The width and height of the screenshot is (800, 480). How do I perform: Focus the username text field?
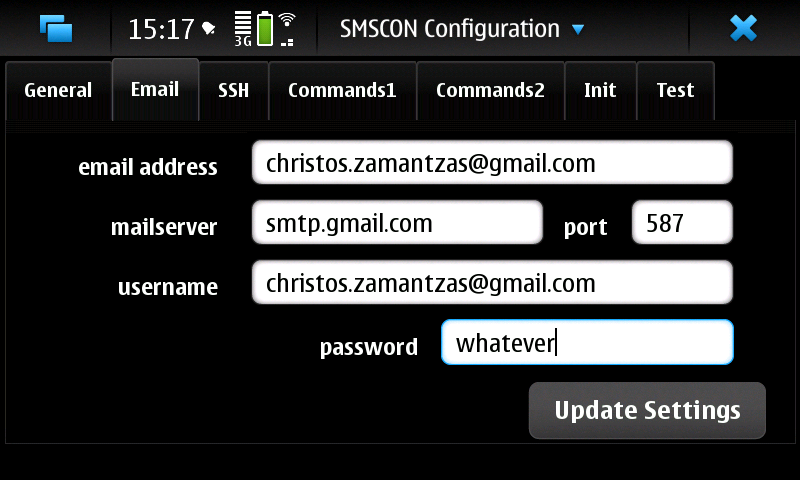pos(492,282)
